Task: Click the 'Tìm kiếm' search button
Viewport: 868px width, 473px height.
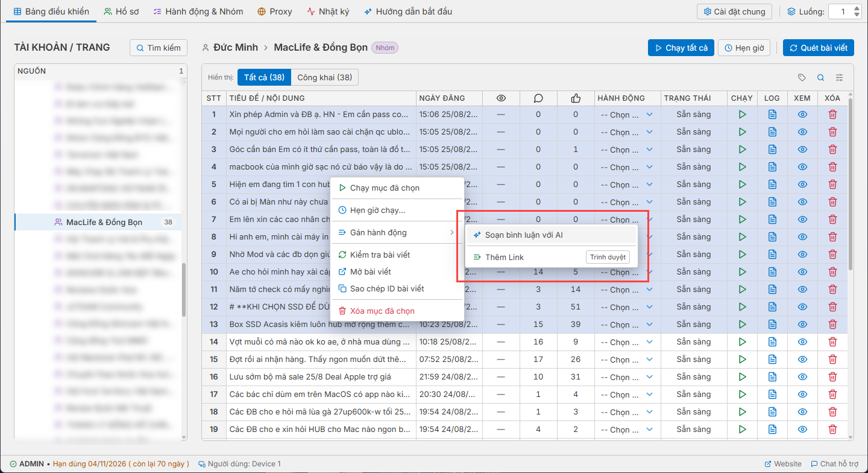Action: [x=159, y=48]
